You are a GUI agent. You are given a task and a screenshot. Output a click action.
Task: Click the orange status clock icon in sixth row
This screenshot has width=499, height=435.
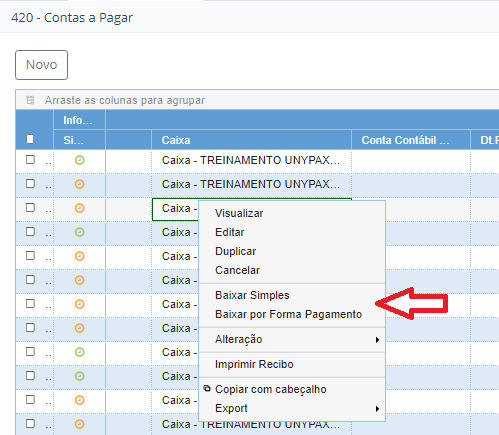79,280
